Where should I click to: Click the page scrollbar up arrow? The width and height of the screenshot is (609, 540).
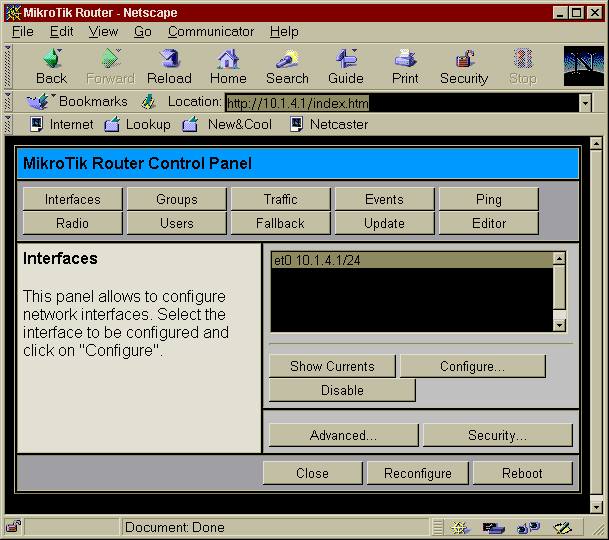(x=596, y=144)
